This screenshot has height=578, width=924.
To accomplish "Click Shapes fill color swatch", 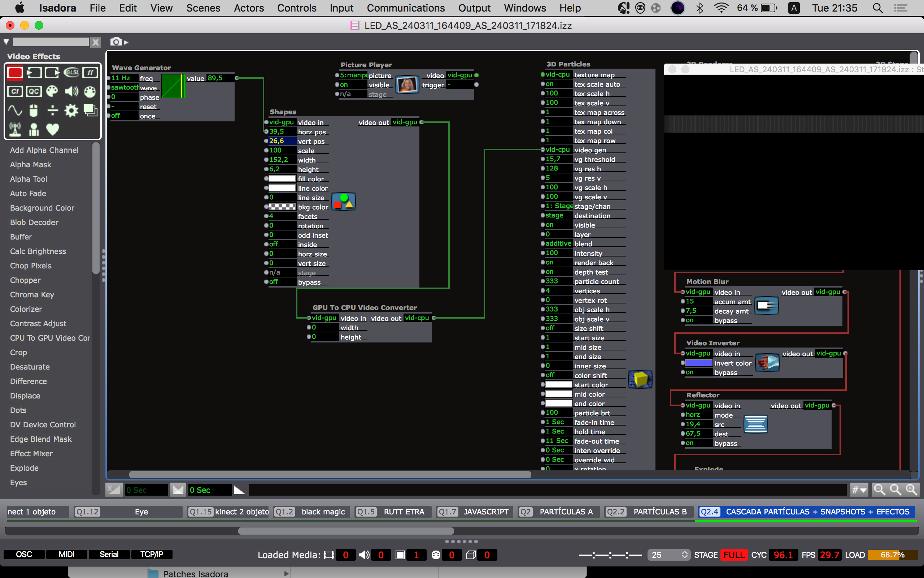I will point(282,178).
